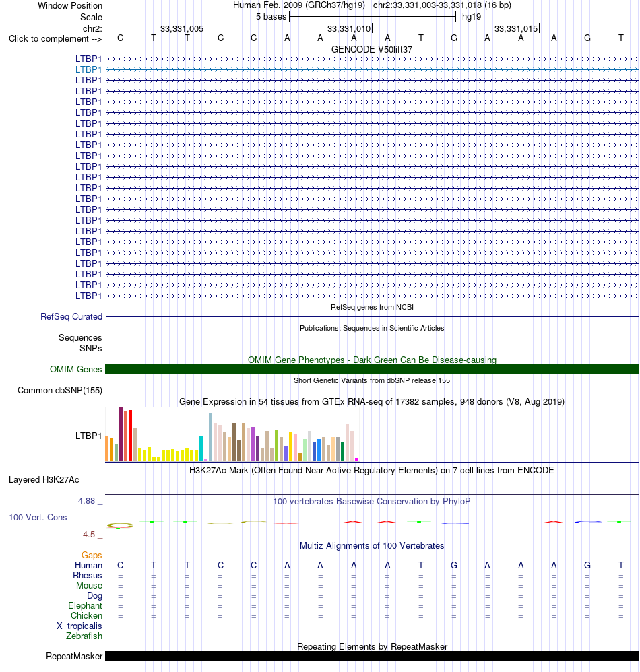Click the Common dbSNP(155) track label
The image size is (640, 672).
click(x=60, y=390)
